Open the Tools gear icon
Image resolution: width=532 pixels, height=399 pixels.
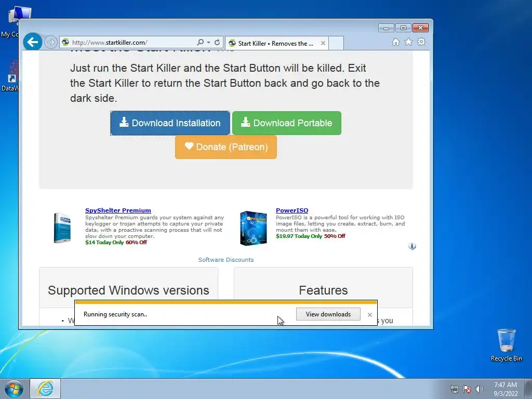point(421,42)
